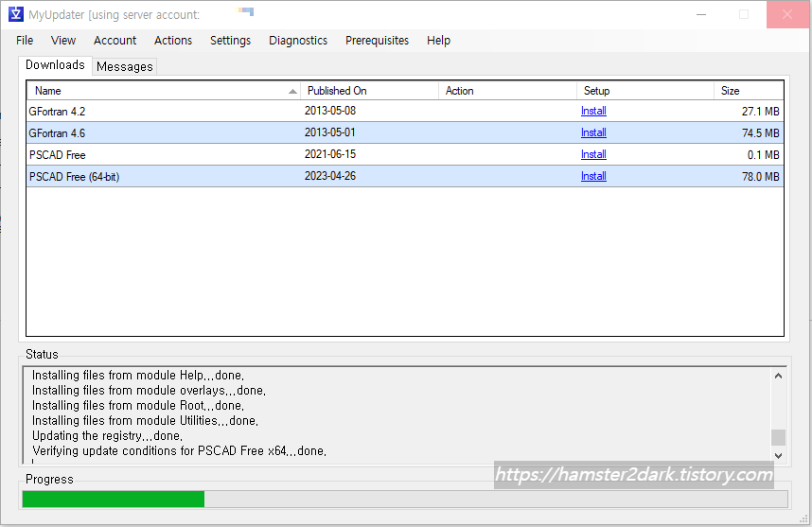Click 'Updating the registry...done.' log line
The image size is (812, 527).
click(107, 435)
